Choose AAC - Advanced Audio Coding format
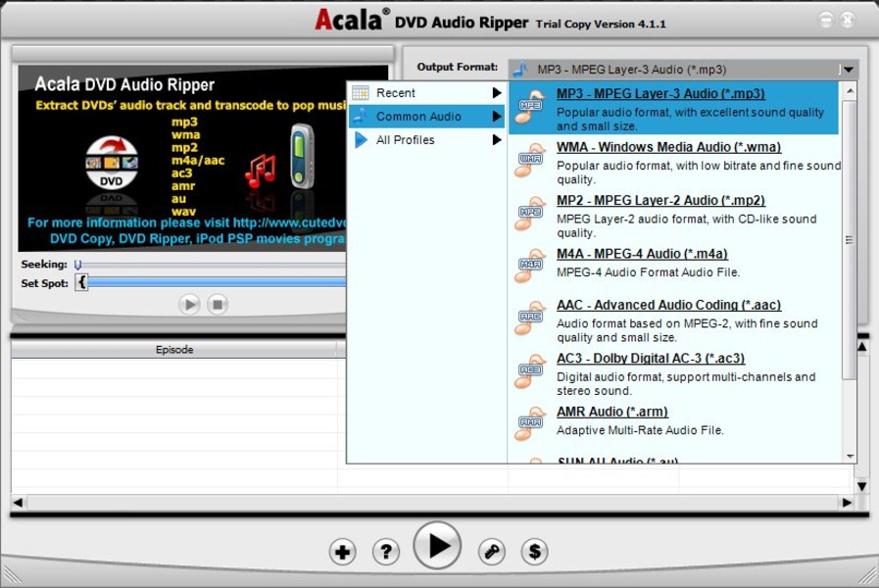Viewport: 879px width, 588px height. pyautogui.click(x=674, y=319)
